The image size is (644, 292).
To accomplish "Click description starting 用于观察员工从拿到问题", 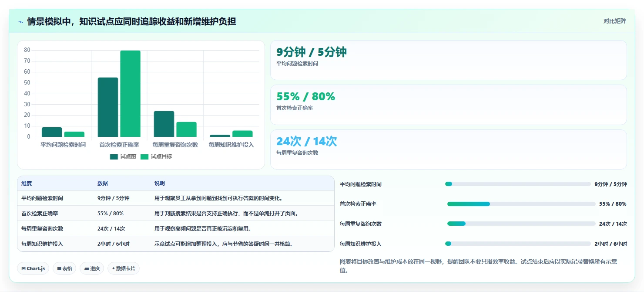I will (219, 198).
